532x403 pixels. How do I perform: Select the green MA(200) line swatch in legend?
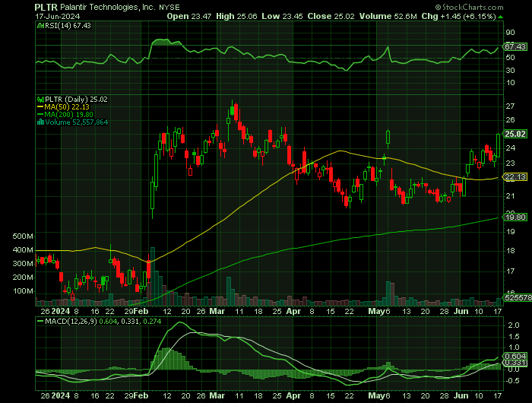[x=40, y=115]
